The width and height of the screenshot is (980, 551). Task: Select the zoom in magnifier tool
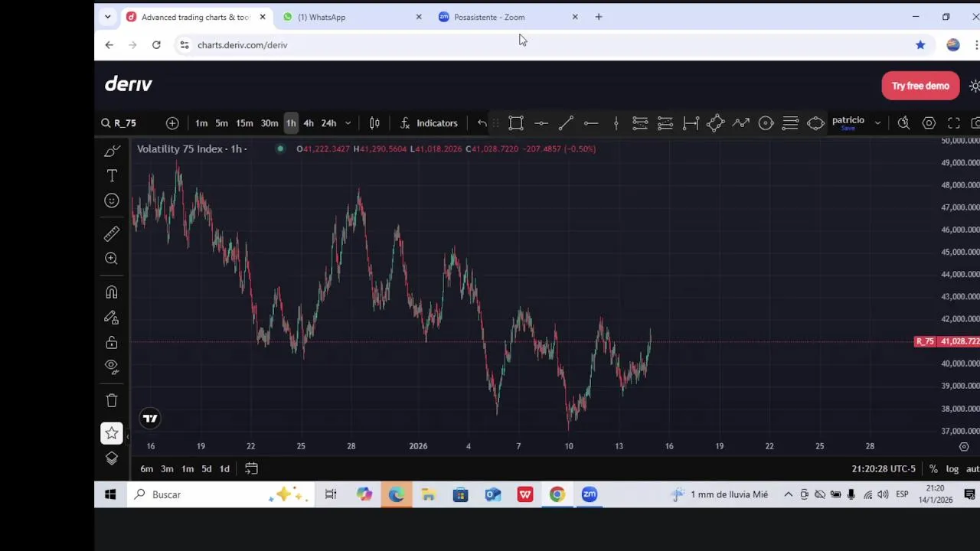coord(112,259)
